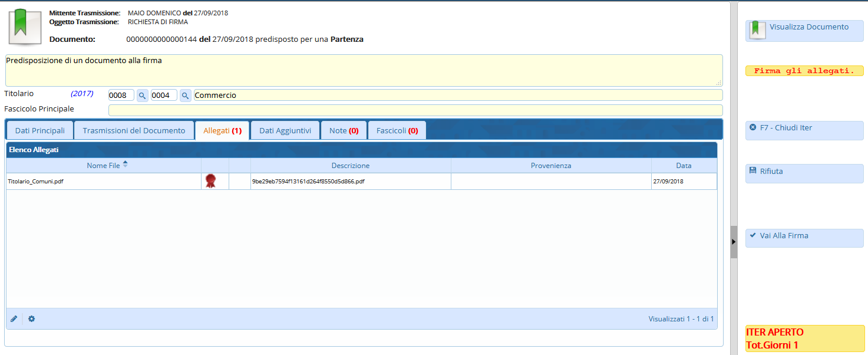Open the Fascicoli tab
868x355 pixels.
click(x=397, y=130)
